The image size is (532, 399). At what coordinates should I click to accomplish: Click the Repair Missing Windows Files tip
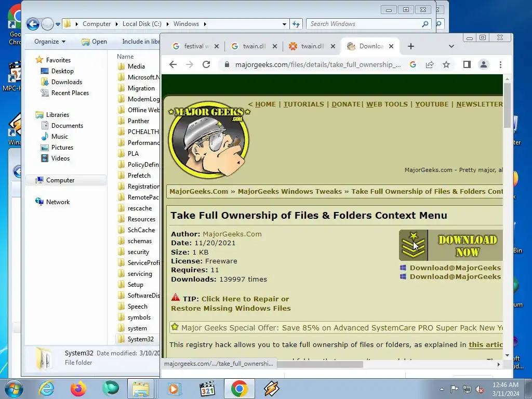point(231,303)
